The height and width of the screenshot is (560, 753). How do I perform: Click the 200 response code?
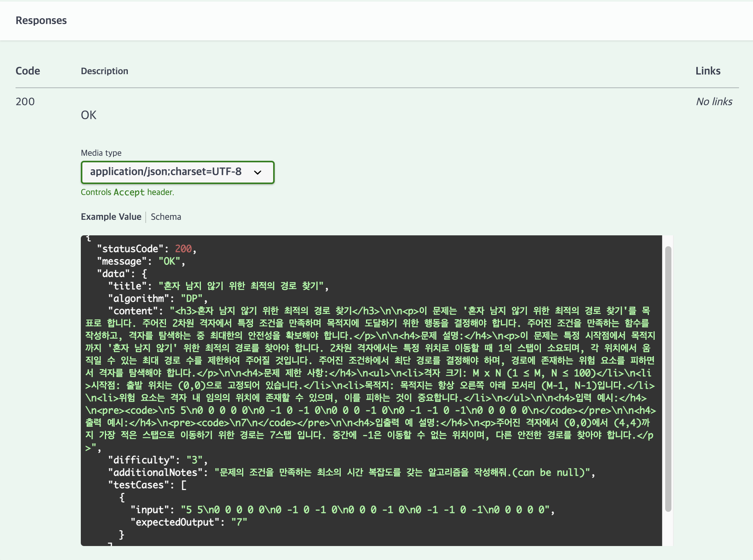coord(25,102)
